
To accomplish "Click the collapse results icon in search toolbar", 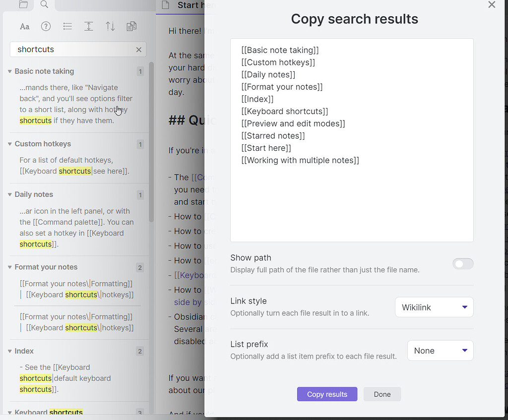I will point(89,26).
